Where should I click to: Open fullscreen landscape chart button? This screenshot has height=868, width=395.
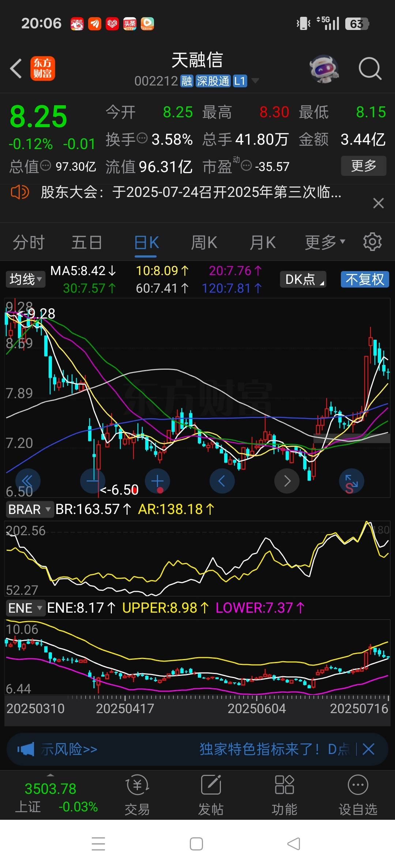(351, 481)
